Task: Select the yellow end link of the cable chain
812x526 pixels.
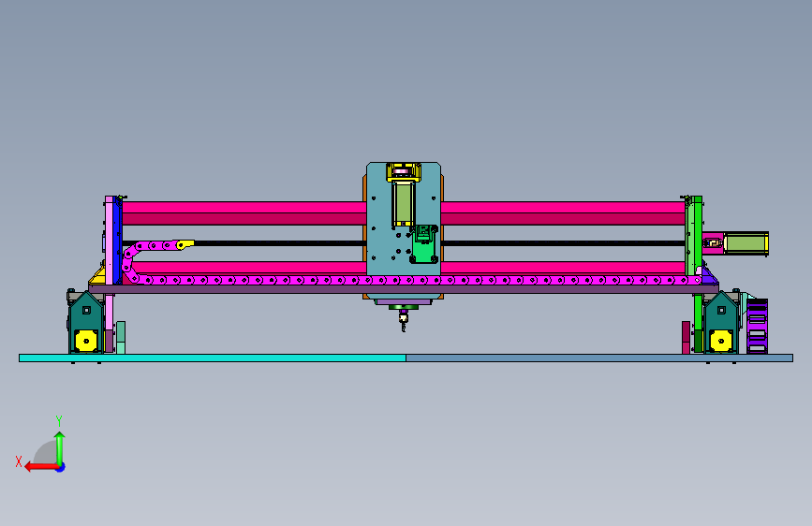Action: point(185,244)
